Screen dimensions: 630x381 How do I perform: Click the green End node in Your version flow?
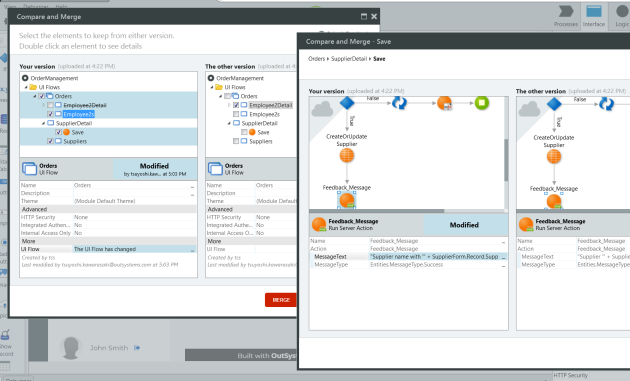(482, 103)
